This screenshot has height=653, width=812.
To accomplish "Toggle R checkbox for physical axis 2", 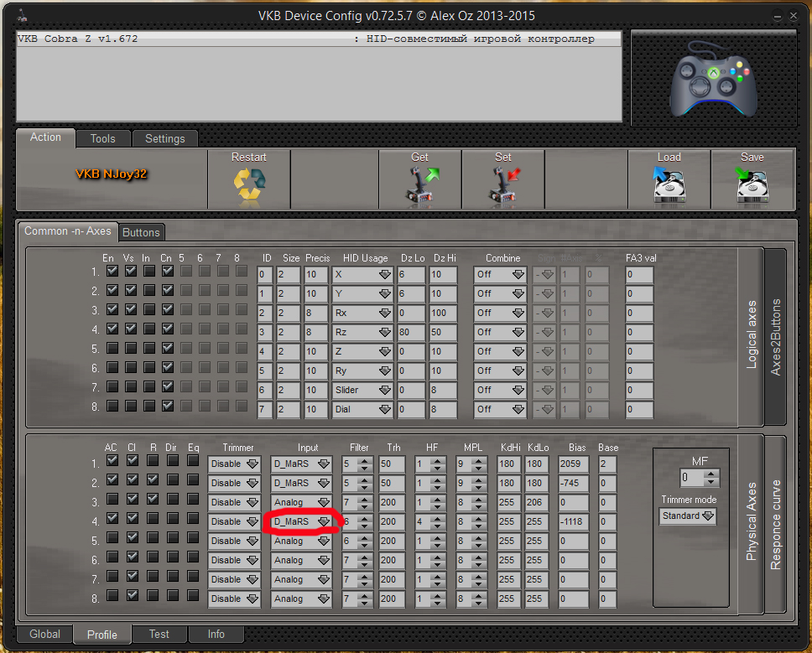I will [x=153, y=479].
